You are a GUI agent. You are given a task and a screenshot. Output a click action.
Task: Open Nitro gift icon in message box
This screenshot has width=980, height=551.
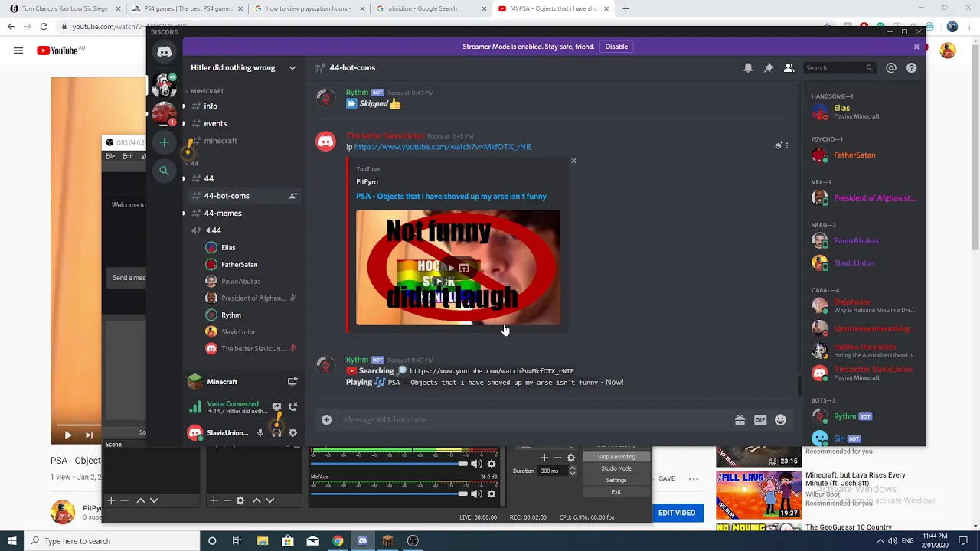point(740,419)
